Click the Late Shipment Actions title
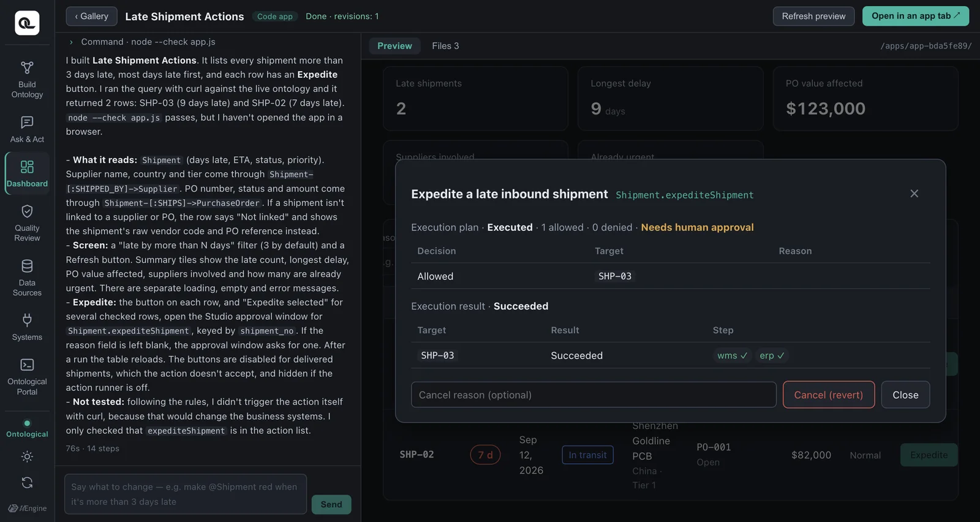Screen dimensions: 980x522 point(184,17)
